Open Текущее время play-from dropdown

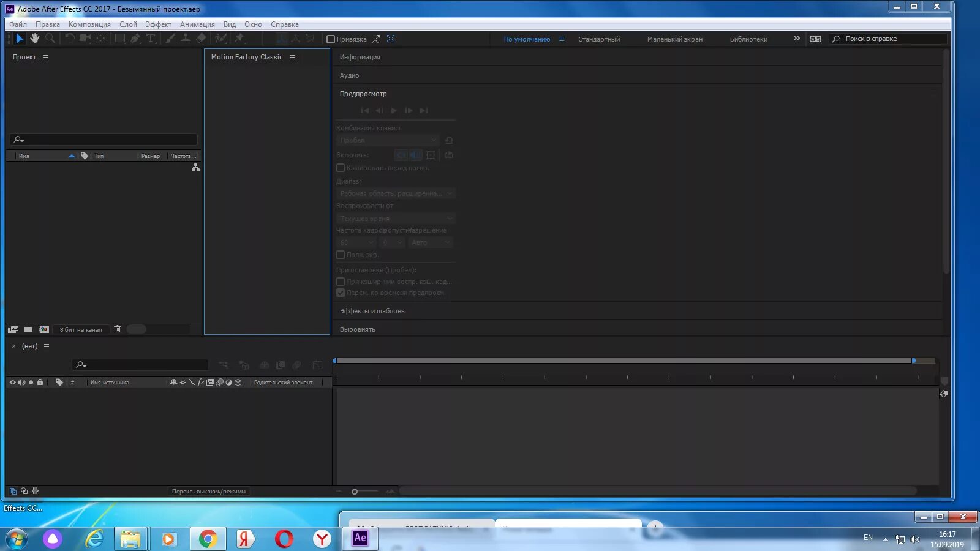[x=396, y=219]
